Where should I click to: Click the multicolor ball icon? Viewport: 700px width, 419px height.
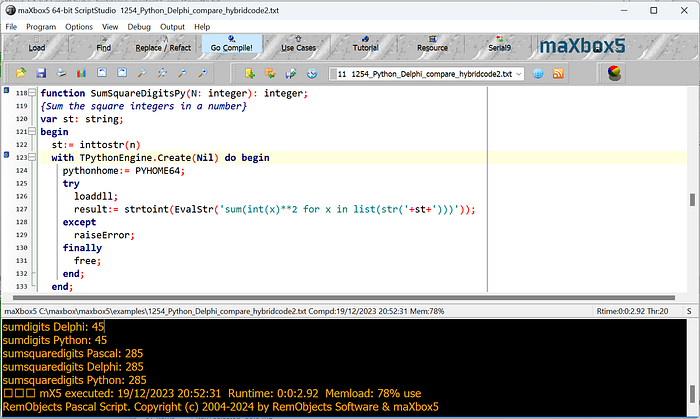[x=614, y=73]
